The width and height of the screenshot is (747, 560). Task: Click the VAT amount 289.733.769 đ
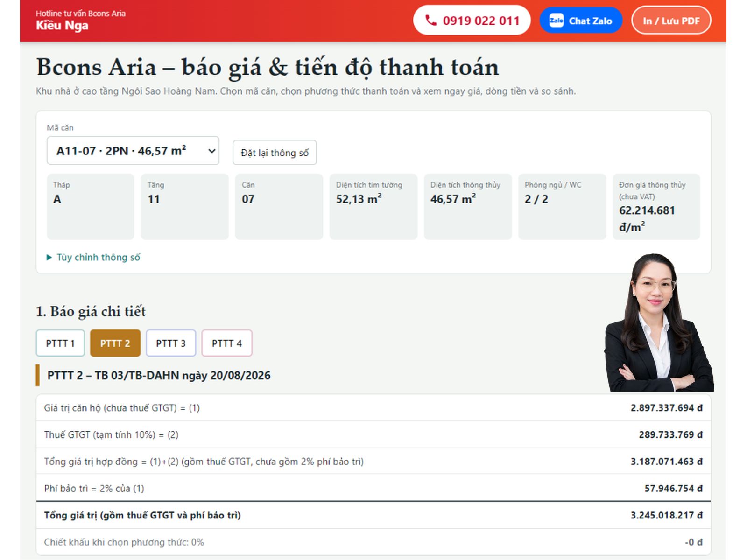[x=671, y=435]
